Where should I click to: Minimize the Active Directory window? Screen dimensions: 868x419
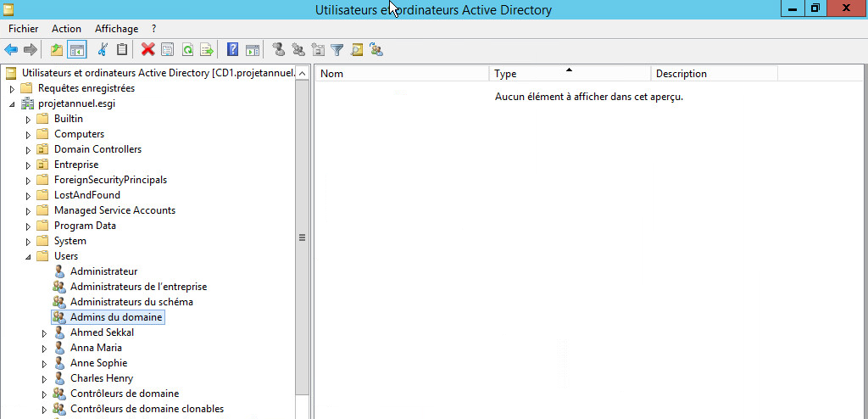[x=793, y=8]
